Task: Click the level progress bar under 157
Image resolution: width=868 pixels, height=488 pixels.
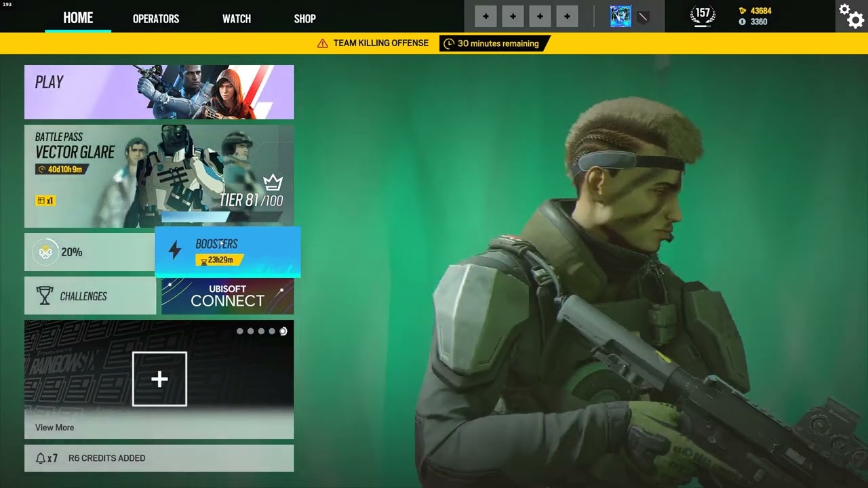Action: pos(703,25)
